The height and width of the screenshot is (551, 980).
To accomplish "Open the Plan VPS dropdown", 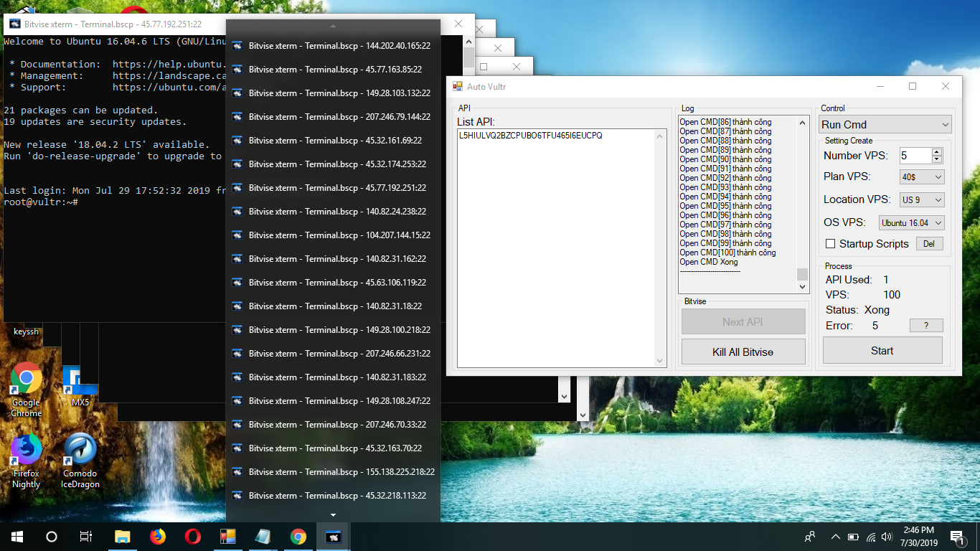I will pyautogui.click(x=922, y=176).
